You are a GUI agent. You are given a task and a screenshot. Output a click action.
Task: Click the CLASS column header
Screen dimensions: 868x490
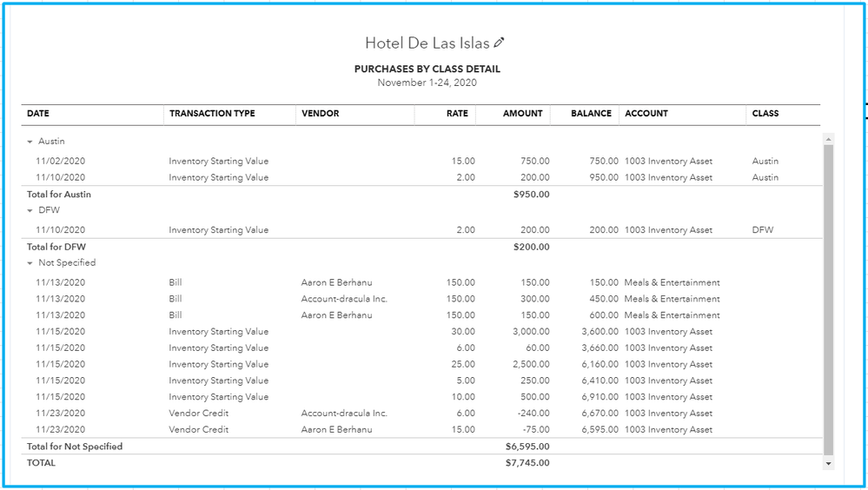point(765,114)
